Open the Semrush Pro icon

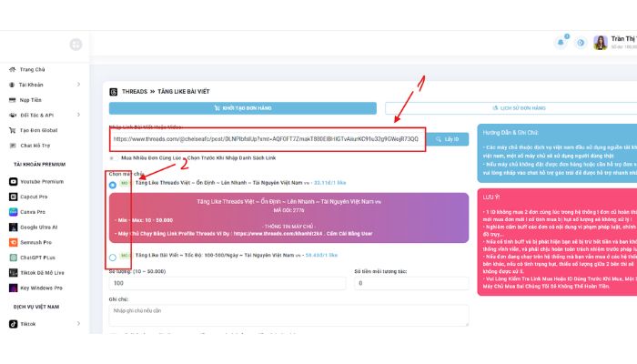[x=14, y=243]
